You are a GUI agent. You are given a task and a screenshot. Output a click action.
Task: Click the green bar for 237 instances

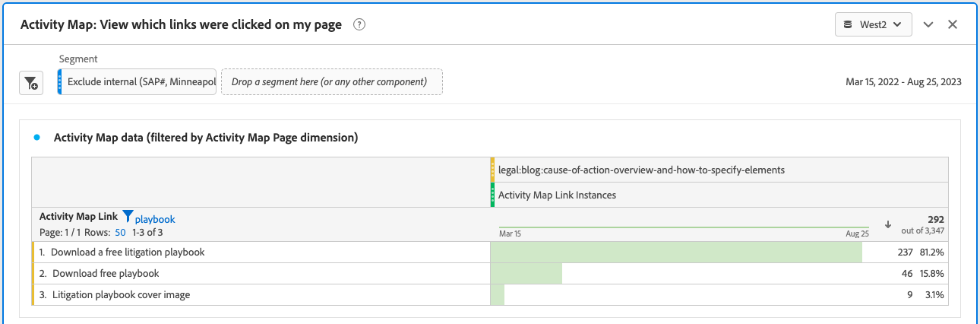coord(676,252)
